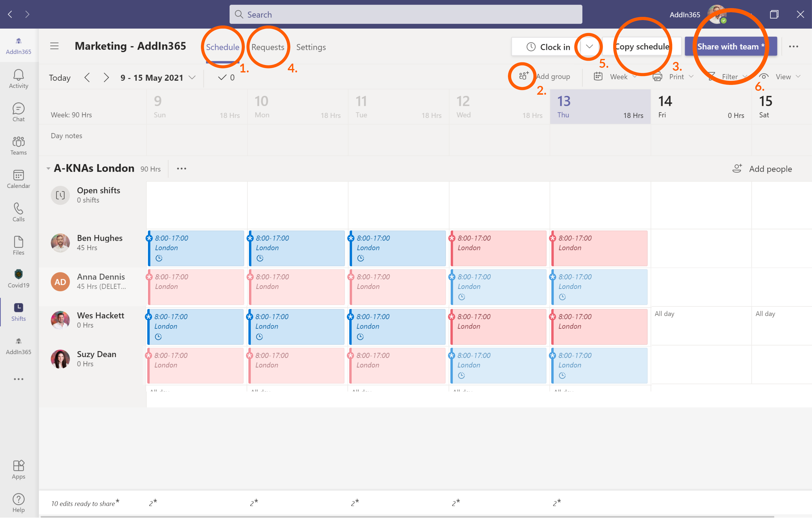Open the Calendar app icon
This screenshot has height=518, width=812.
point(18,179)
